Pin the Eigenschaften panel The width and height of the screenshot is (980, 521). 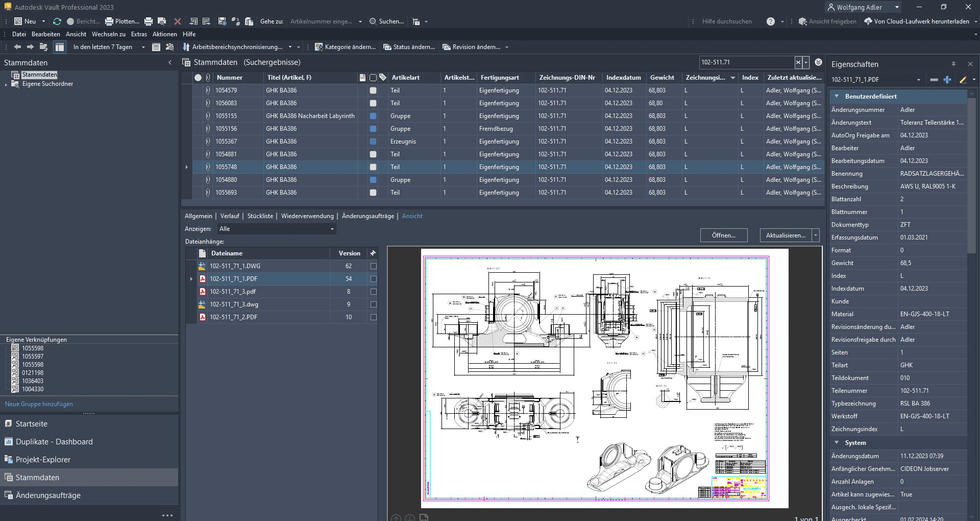tap(953, 64)
